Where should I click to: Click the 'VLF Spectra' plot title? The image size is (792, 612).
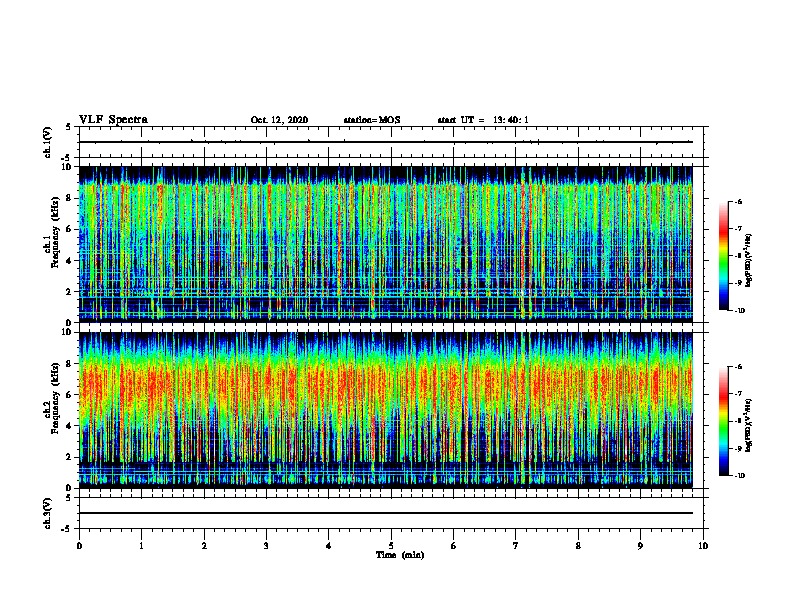click(113, 120)
